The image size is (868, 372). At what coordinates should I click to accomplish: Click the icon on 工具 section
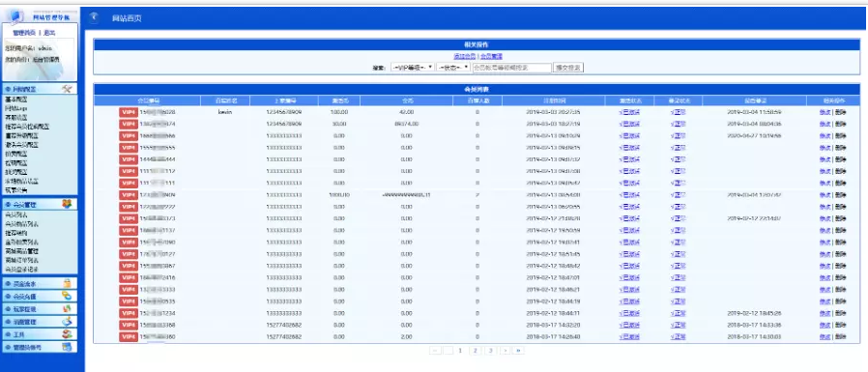click(67, 334)
